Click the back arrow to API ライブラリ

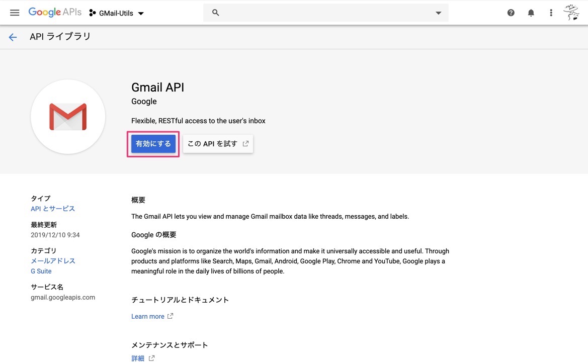12,36
